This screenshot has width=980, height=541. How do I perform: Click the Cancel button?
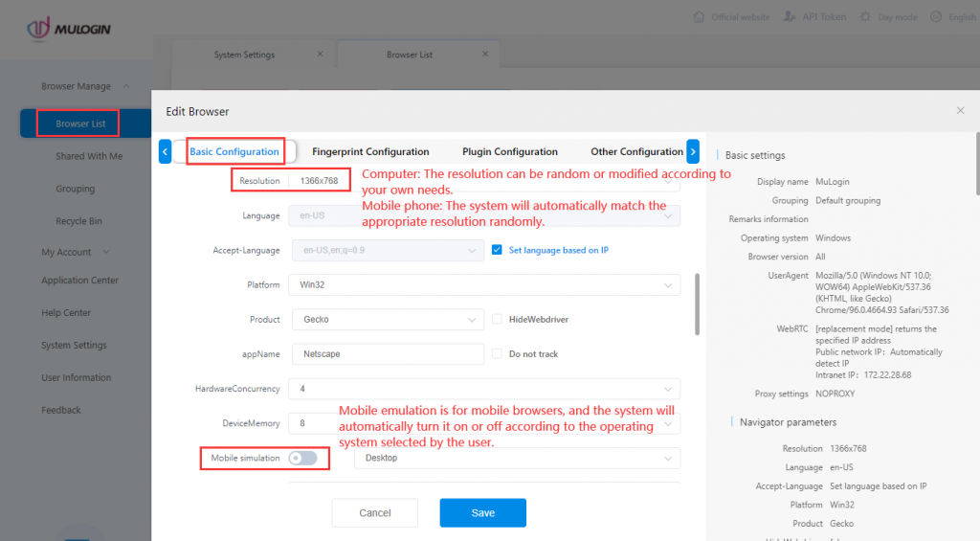click(x=375, y=513)
